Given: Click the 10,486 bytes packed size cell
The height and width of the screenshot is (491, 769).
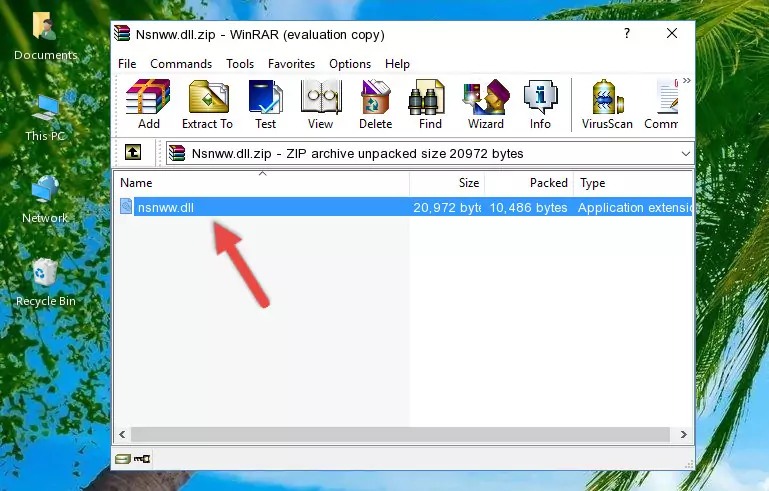Looking at the screenshot, I should 528,207.
